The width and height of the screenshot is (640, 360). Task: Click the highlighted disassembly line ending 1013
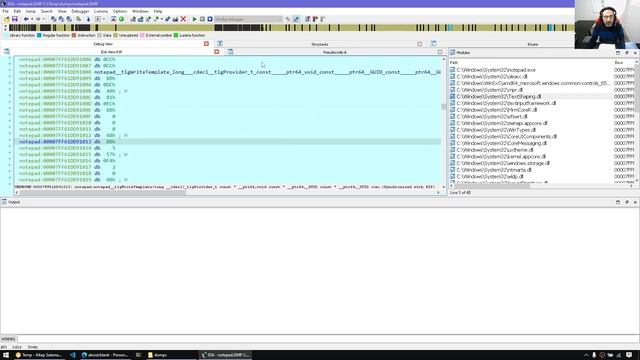click(228, 142)
